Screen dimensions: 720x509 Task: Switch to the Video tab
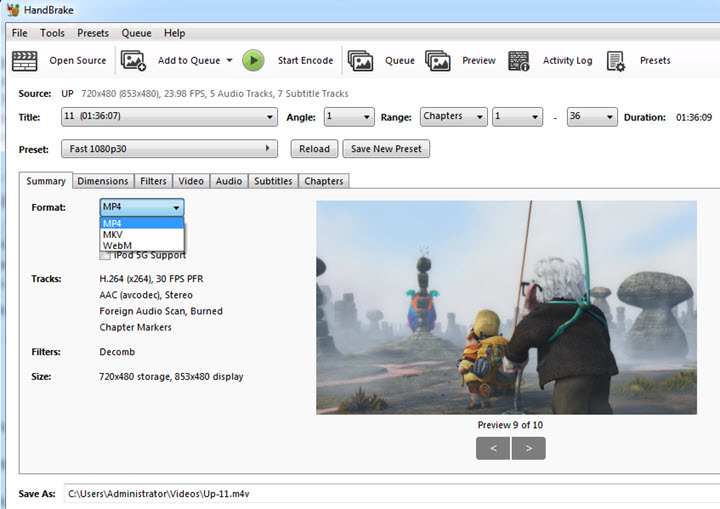(x=191, y=181)
